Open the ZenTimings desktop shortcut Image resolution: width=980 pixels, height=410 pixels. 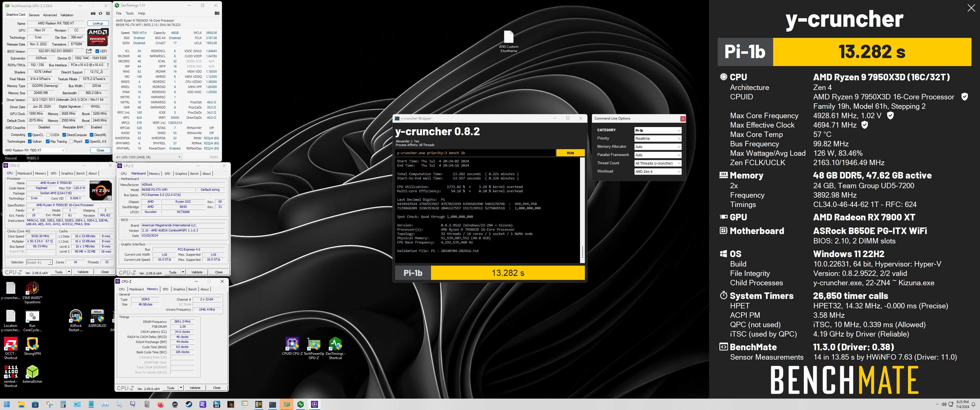336,348
